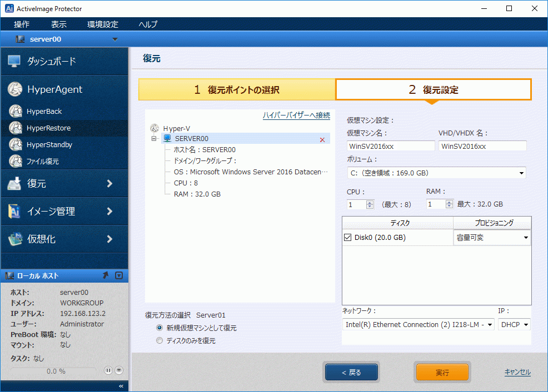Select 新規仮想マシンとして復元 radio button

(160, 328)
